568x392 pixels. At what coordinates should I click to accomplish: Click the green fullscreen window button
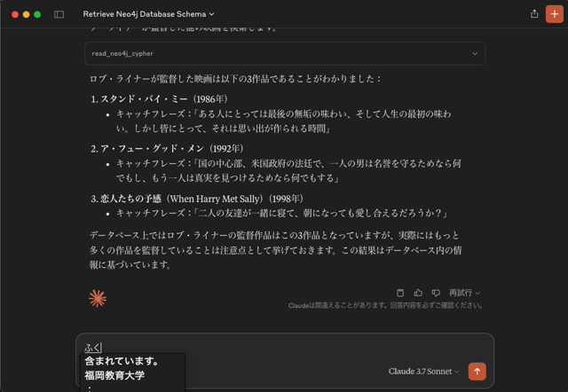(x=37, y=14)
